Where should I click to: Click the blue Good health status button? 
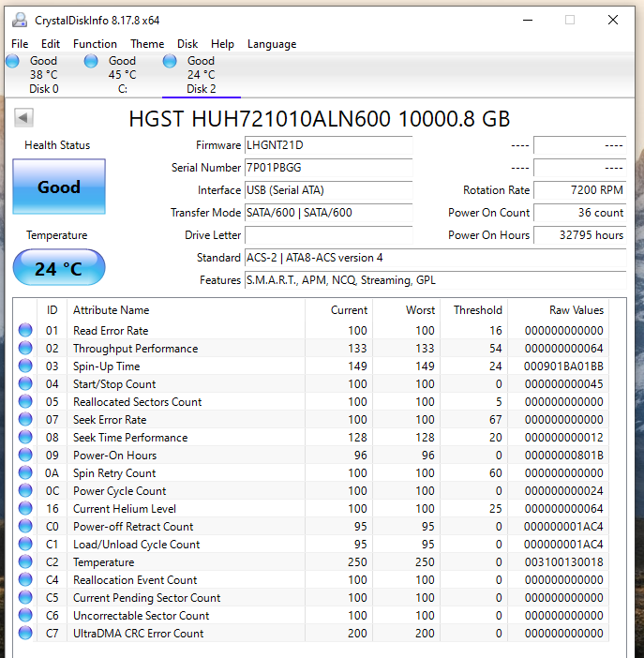[x=59, y=187]
